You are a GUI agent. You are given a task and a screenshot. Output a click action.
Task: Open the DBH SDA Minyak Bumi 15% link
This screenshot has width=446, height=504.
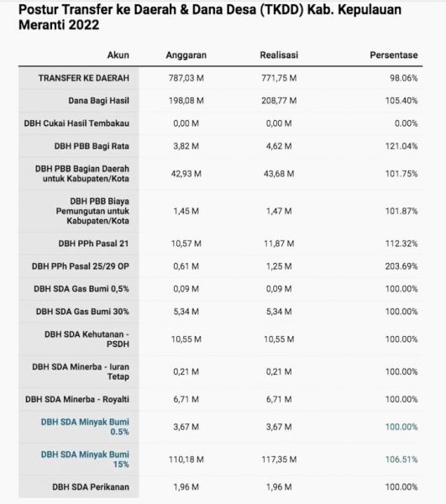click(85, 459)
